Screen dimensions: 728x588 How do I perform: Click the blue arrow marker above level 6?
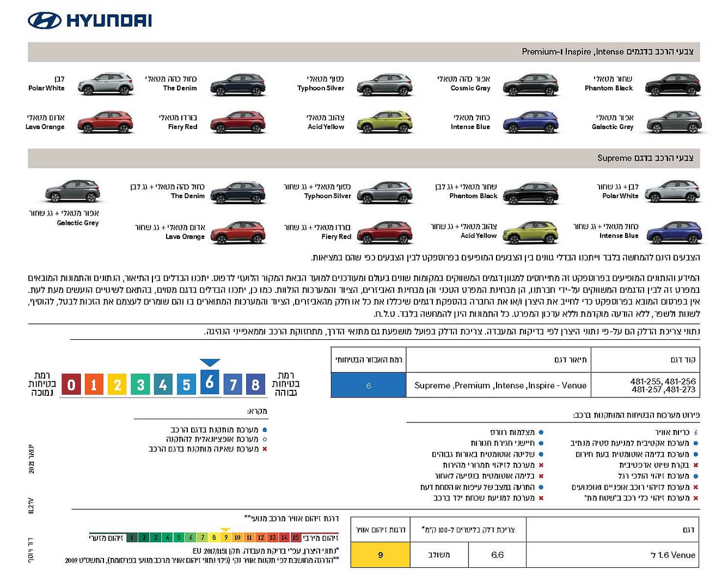[x=210, y=363]
